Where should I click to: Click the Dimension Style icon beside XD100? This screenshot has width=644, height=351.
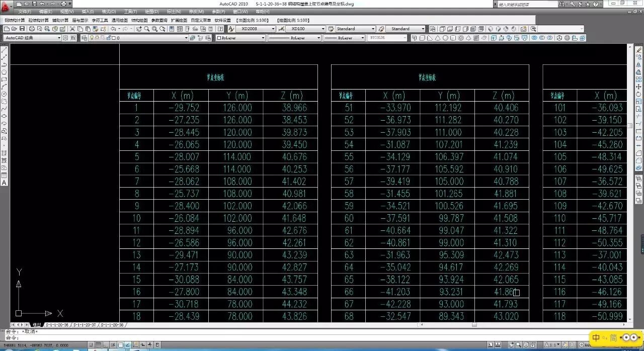(x=280, y=29)
